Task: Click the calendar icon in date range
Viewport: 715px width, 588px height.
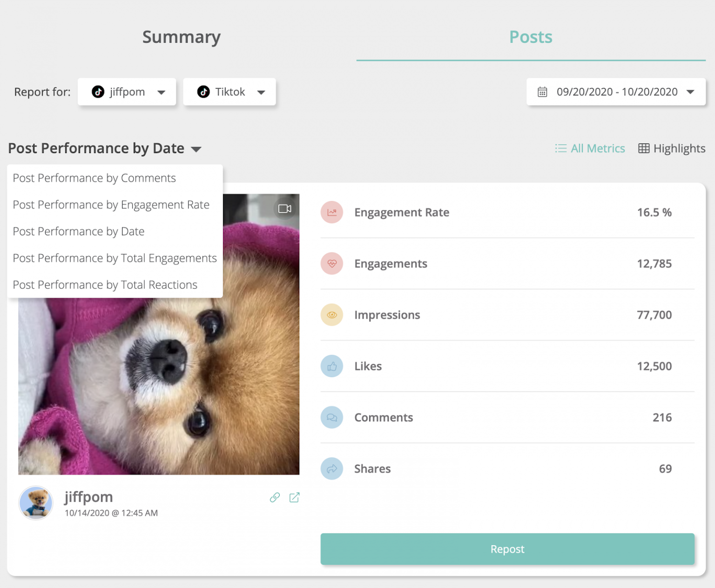Action: [x=542, y=92]
